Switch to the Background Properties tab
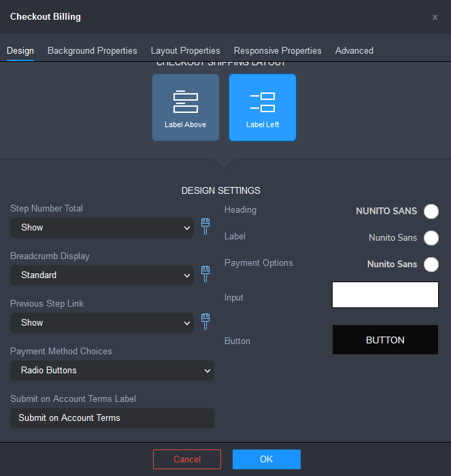The image size is (451, 476). [93, 51]
